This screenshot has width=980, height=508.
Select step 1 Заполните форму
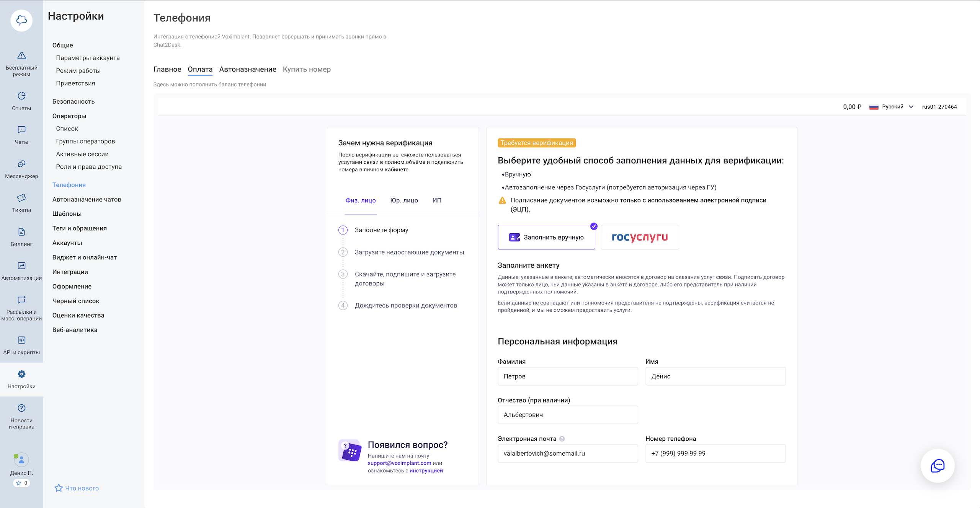pos(381,230)
